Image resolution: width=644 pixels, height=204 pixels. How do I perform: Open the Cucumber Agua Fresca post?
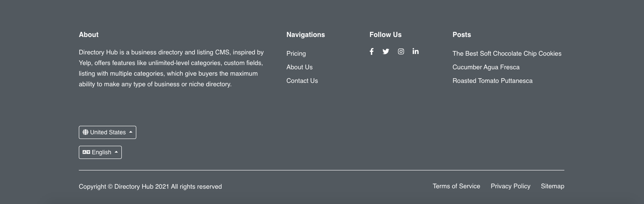pyautogui.click(x=486, y=67)
